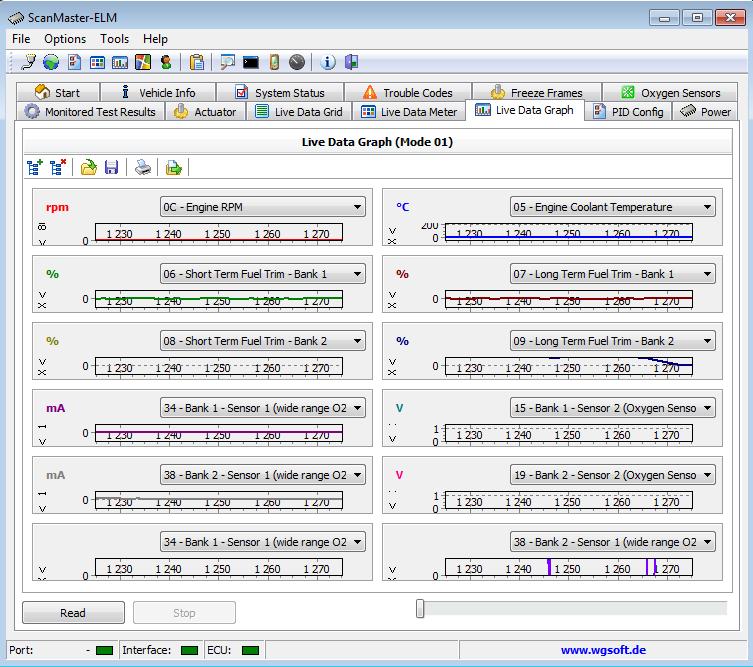
Task: Click the connect cable icon in main toolbar
Action: [x=27, y=62]
